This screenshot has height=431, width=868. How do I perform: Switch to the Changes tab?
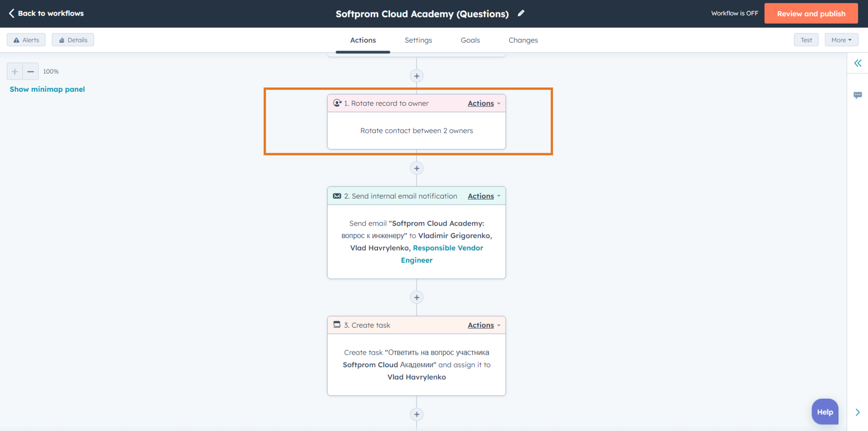coord(523,40)
